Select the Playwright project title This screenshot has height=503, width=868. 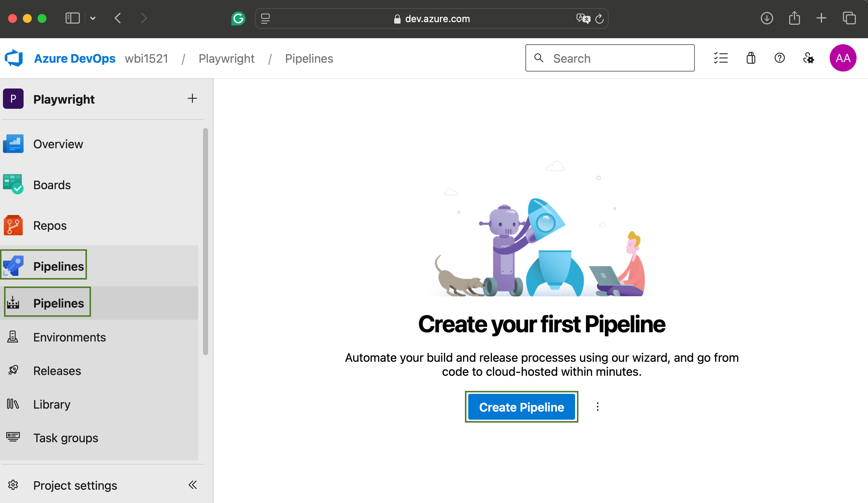(x=64, y=99)
